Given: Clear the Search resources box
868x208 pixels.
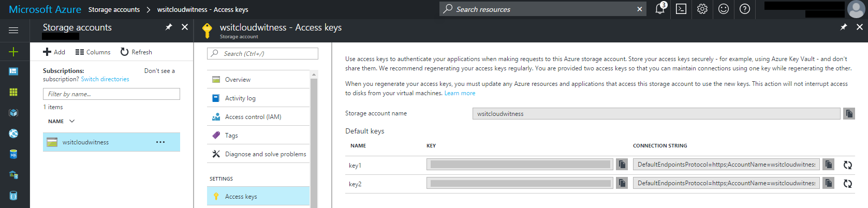Looking at the screenshot, I should 640,9.
